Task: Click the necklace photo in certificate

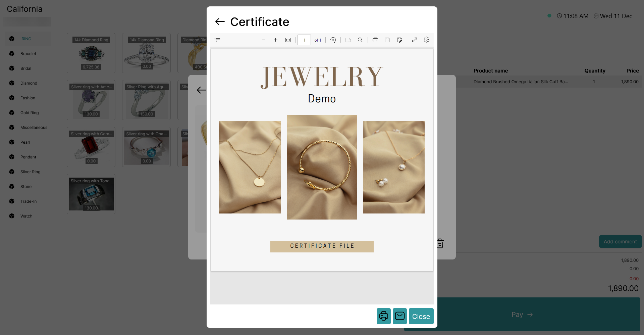Action: [x=250, y=167]
